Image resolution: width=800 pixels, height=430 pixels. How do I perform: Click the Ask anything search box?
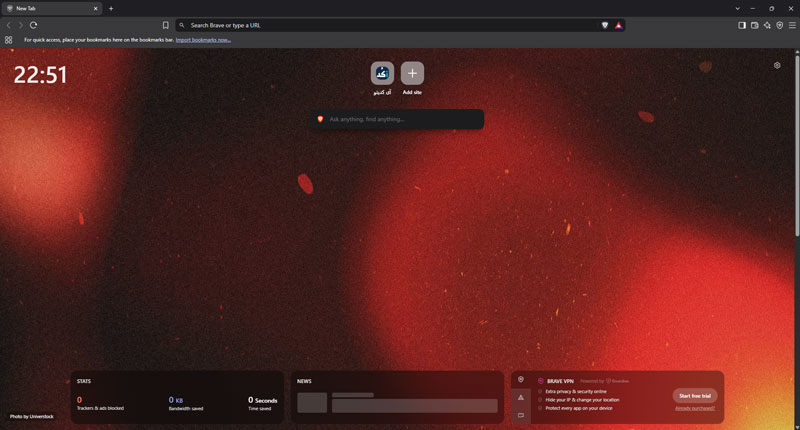pos(398,119)
